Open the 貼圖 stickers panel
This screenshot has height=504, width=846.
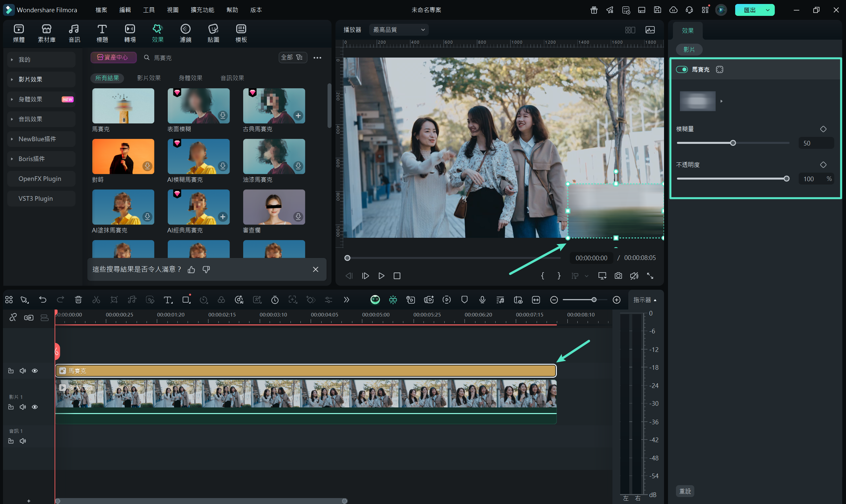click(213, 33)
